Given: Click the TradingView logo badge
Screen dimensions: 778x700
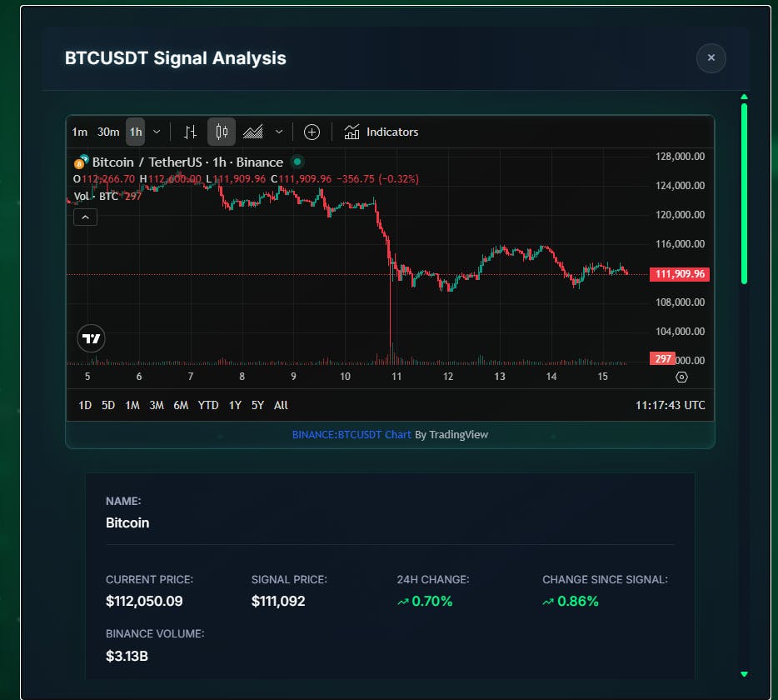Looking at the screenshot, I should click(x=92, y=338).
